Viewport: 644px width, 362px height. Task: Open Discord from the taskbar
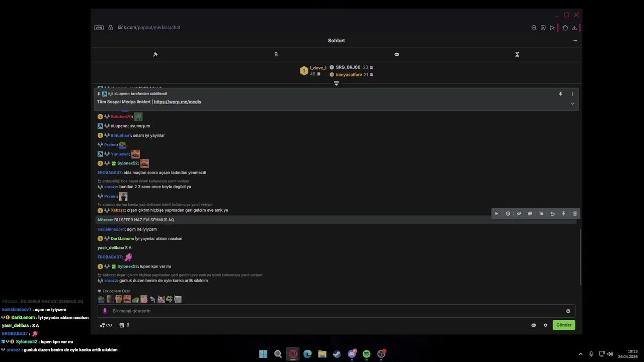[352, 354]
